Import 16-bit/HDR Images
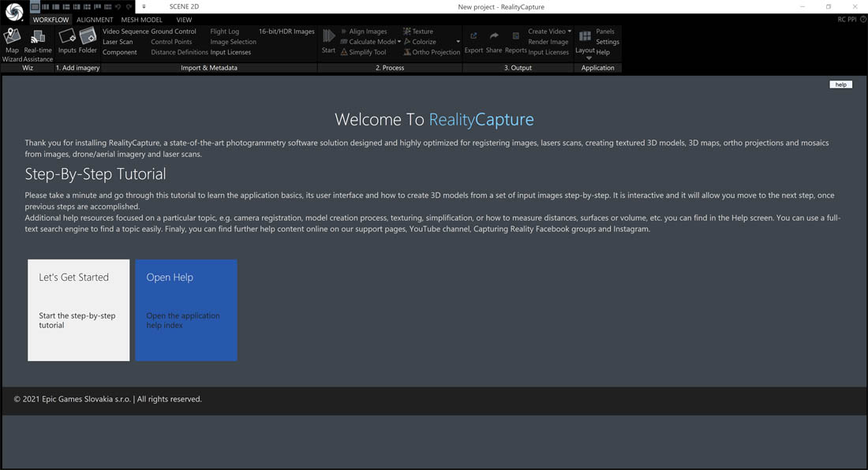The height and width of the screenshot is (470, 868). [x=286, y=32]
